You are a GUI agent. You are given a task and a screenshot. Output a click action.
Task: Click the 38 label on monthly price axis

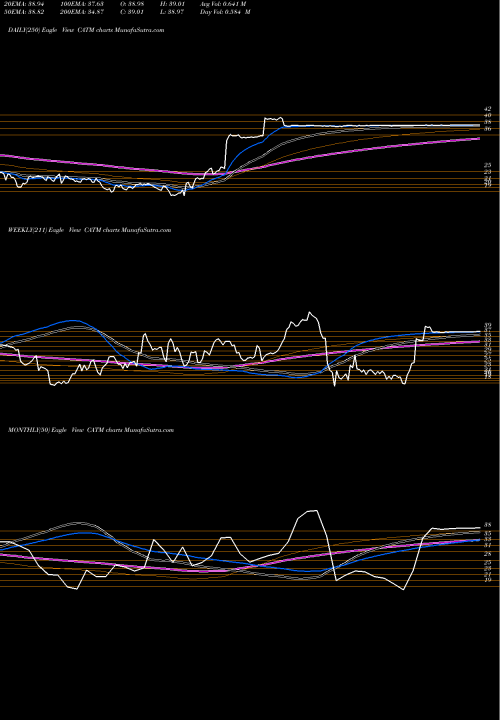tap(488, 525)
